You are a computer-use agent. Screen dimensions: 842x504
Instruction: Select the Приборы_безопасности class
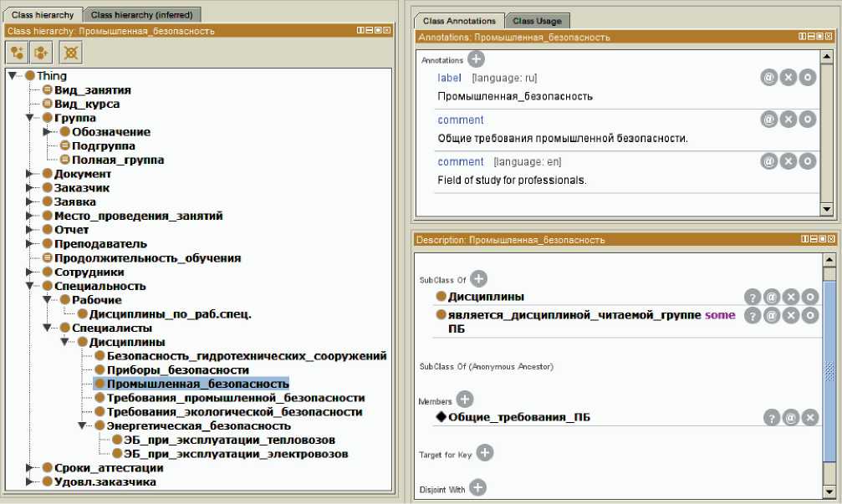pos(177,369)
